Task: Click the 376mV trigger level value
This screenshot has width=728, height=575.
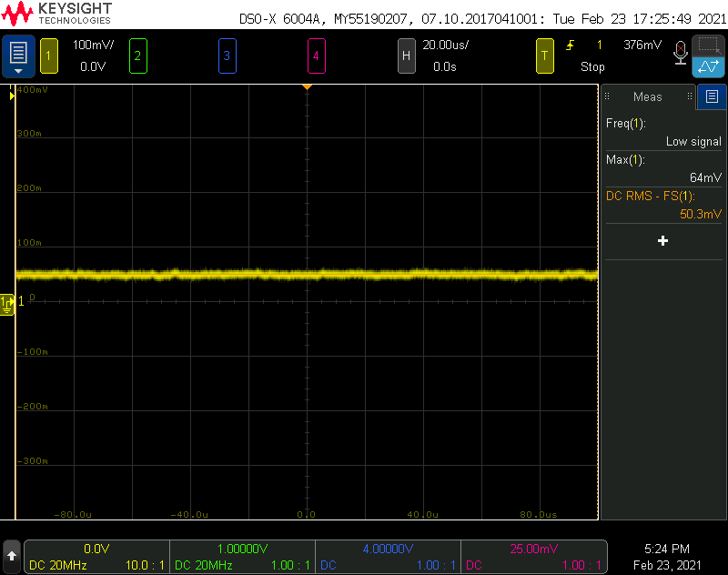Action: tap(642, 45)
